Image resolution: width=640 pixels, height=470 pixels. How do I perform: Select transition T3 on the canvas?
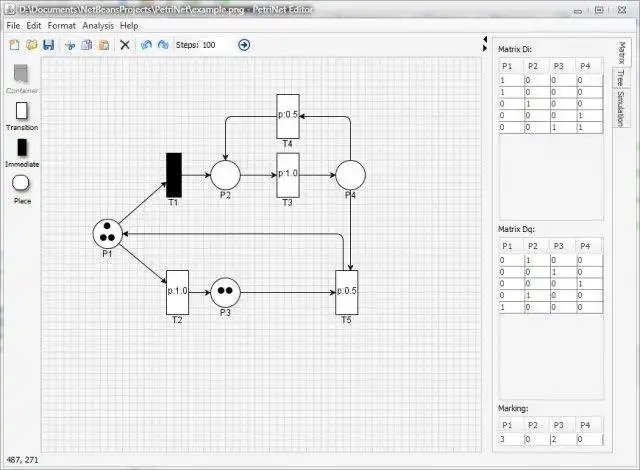(x=288, y=175)
